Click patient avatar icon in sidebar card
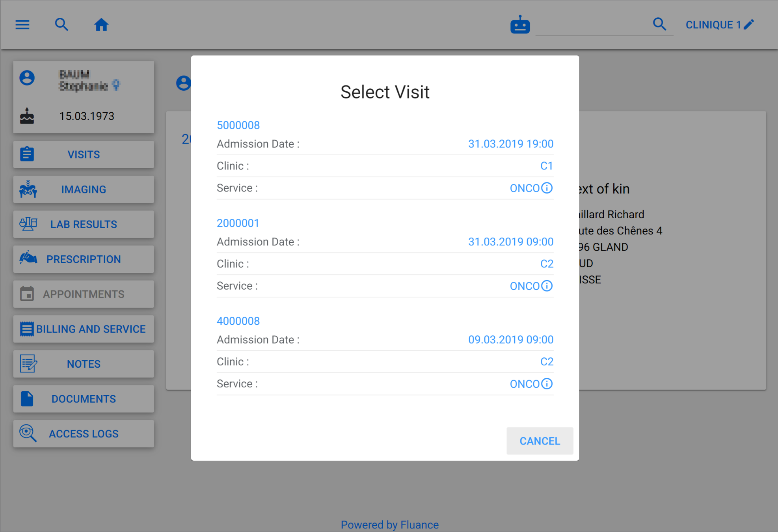 [27, 78]
